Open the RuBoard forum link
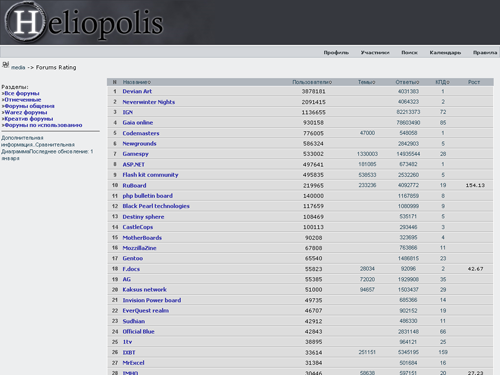Screen dimensions: 500x375 click(134, 186)
